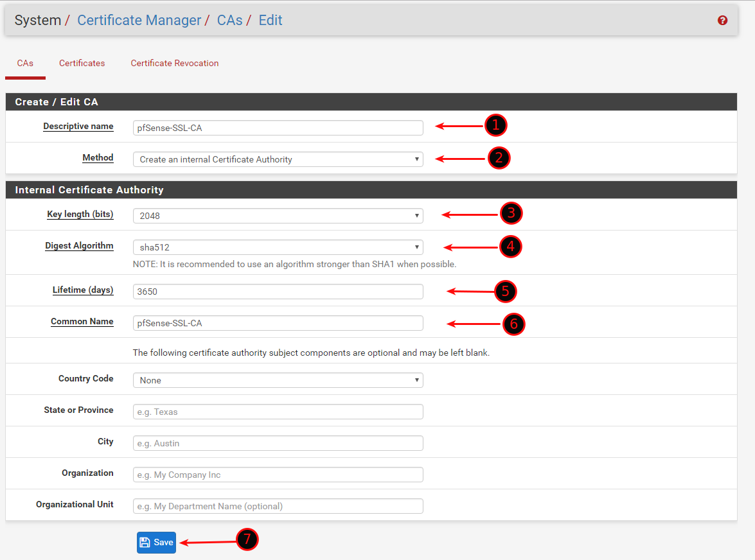Screen dimensions: 755x560
Task: Click the Common Name label
Action: coord(82,321)
